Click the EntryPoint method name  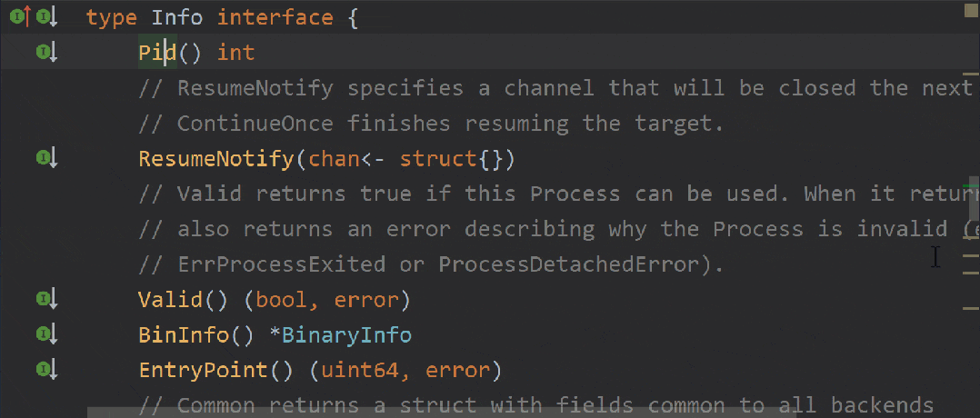click(202, 371)
